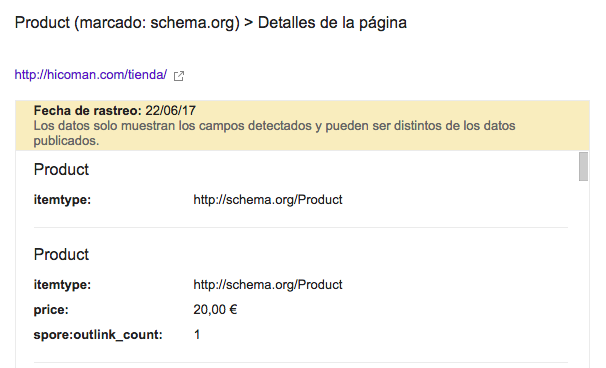Select the second Product section title
The width and height of the screenshot is (606, 368).
coord(61,255)
